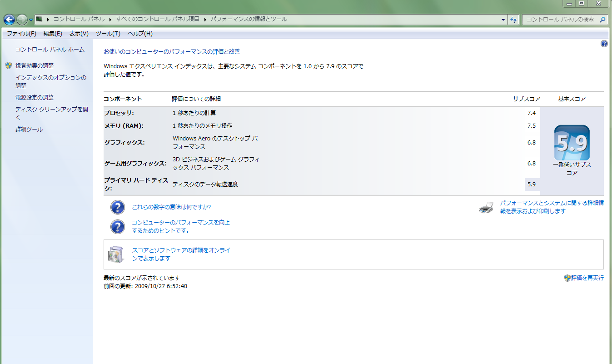612x364 pixels.
Task: Click 評価を再実行 link
Action: pyautogui.click(x=587, y=278)
